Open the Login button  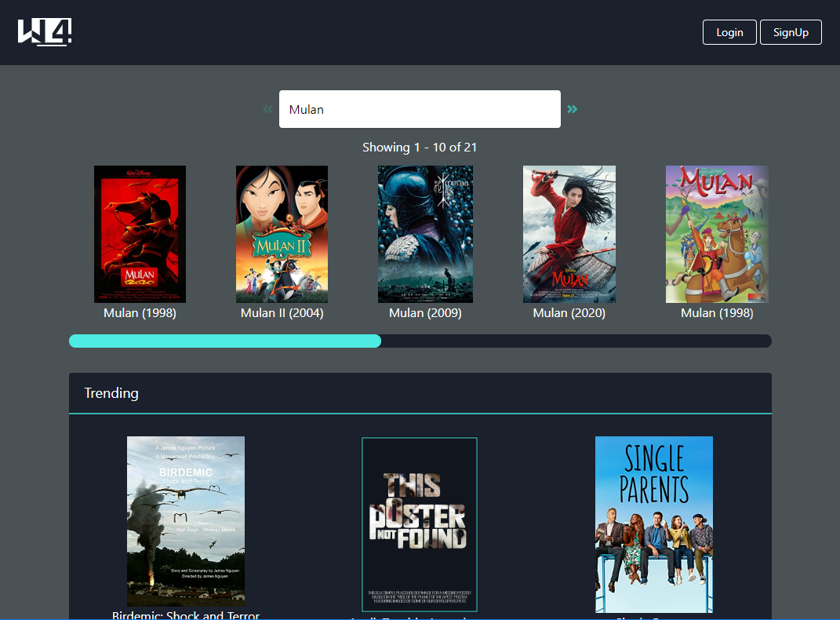(x=729, y=32)
